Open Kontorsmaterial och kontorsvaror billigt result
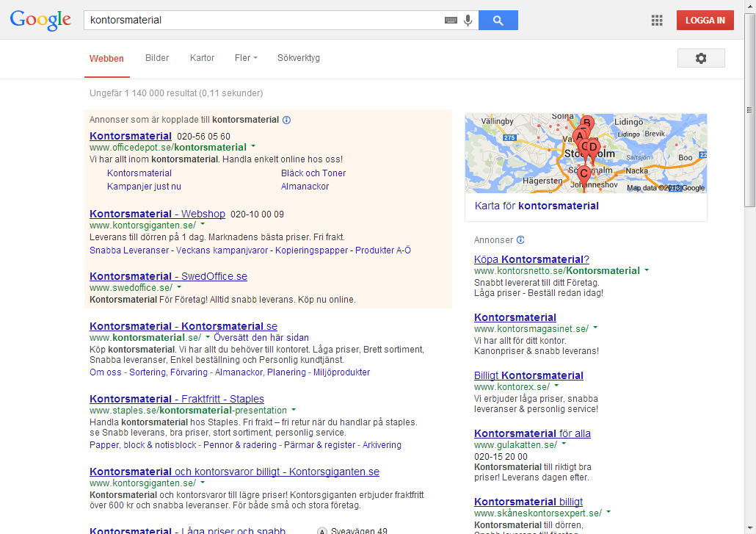The image size is (756, 534). pos(234,472)
